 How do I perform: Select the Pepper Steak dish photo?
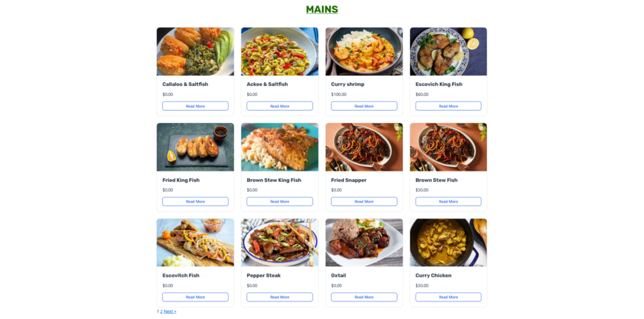click(x=280, y=243)
